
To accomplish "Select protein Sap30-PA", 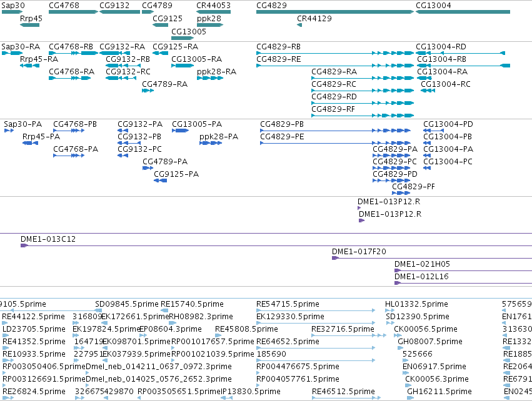I will click(x=23, y=124).
